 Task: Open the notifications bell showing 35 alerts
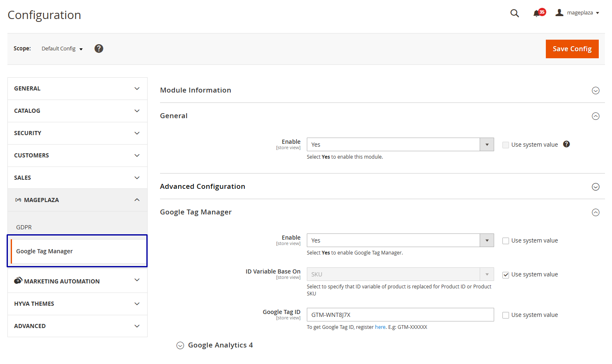[x=537, y=13]
